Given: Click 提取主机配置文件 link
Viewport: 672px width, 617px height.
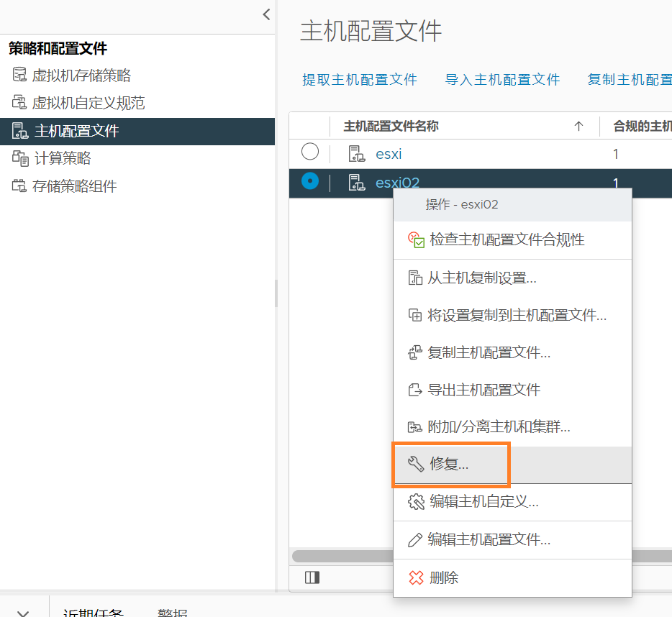Looking at the screenshot, I should click(360, 80).
